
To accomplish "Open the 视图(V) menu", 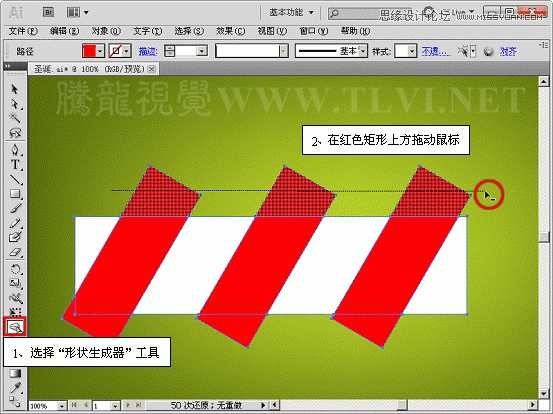I will click(272, 31).
